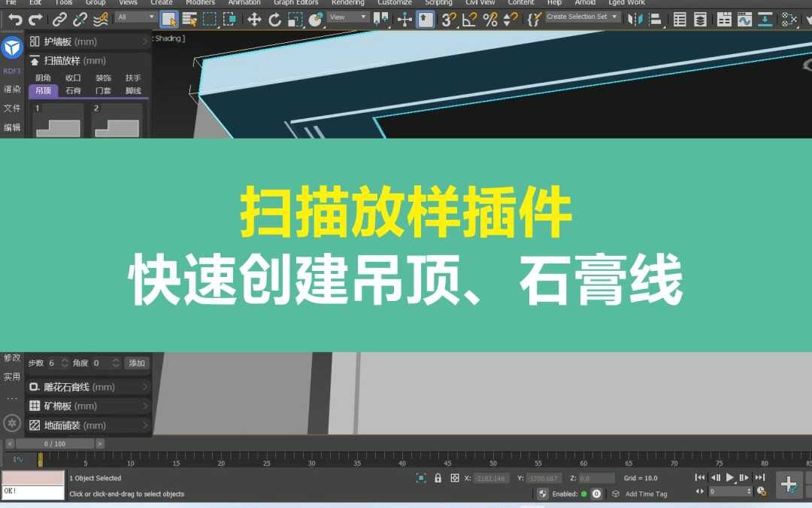Open the 实用 sidebar category
Image resolution: width=812 pixels, height=508 pixels.
click(12, 377)
